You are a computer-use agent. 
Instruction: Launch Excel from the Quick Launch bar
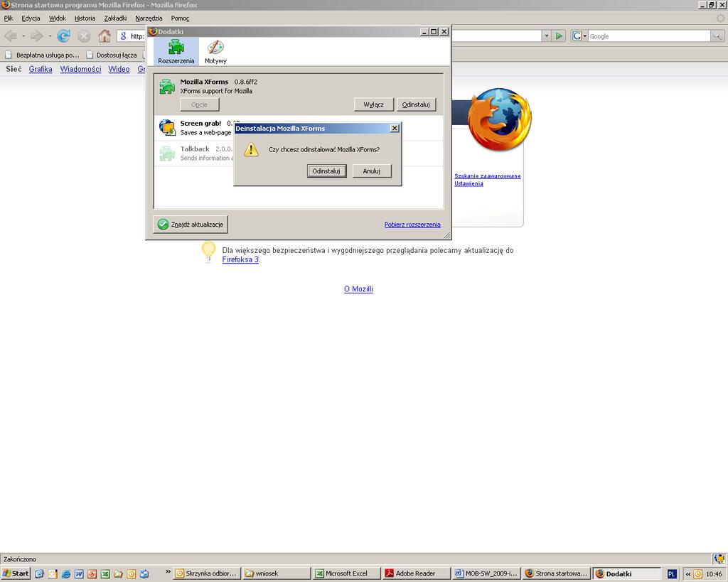(105, 573)
